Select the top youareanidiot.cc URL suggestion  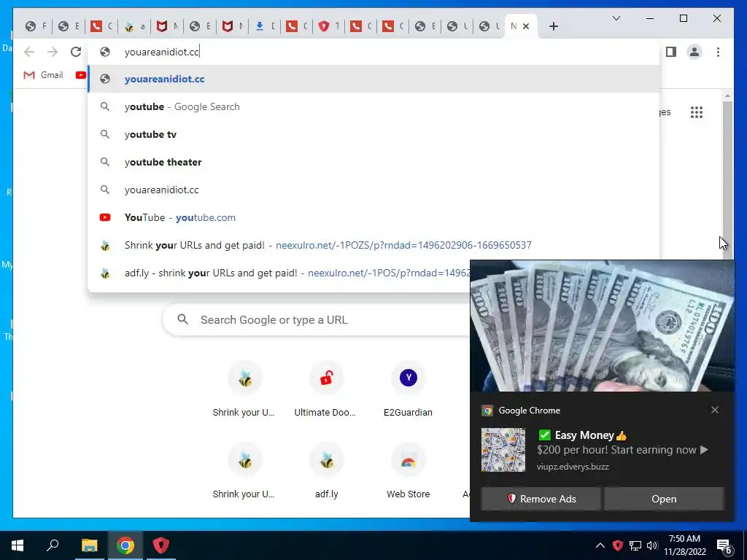(x=374, y=79)
